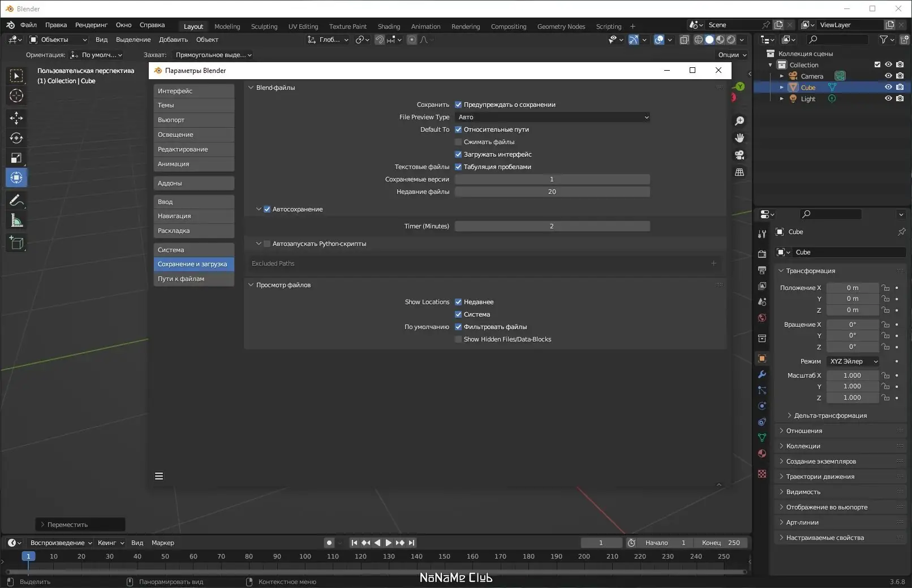This screenshot has width=912, height=588.
Task: Open the Geometry Nodes workspace tab
Action: (561, 27)
